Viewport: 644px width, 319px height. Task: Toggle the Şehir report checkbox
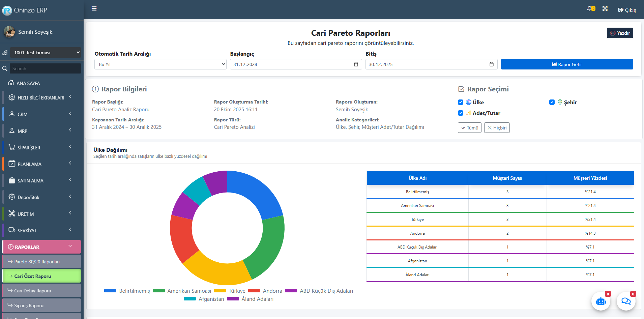pyautogui.click(x=552, y=102)
